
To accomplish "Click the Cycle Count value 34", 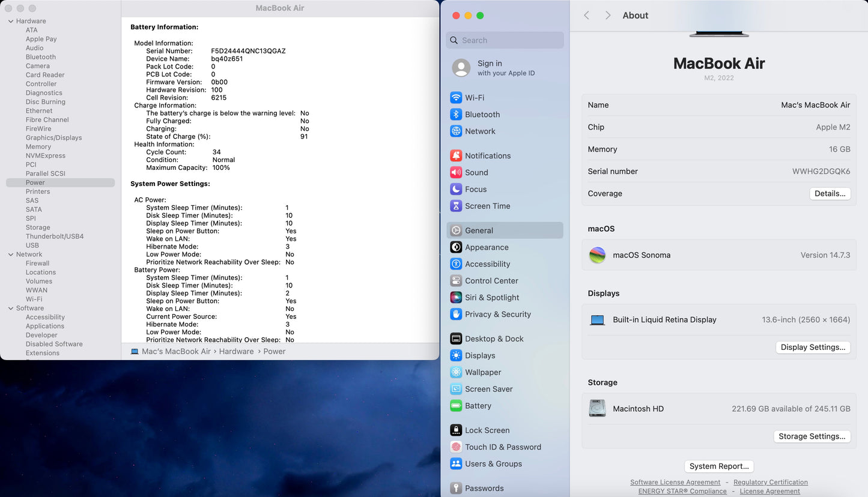I will coord(217,152).
